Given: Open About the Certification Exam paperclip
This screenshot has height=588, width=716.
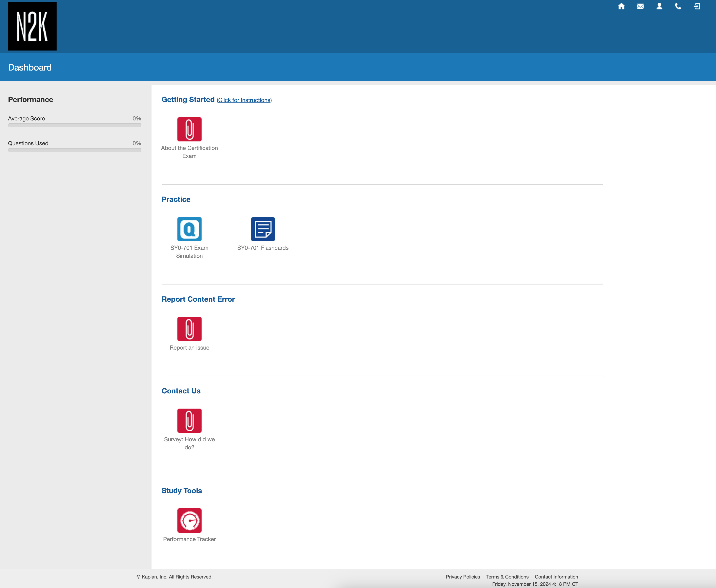Looking at the screenshot, I should tap(189, 129).
